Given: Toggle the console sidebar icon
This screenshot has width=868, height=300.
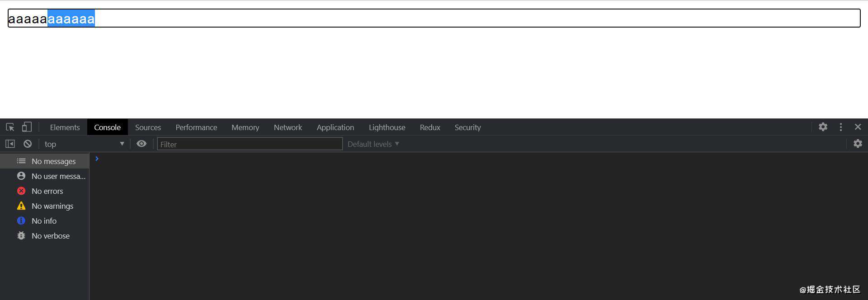Looking at the screenshot, I should [10, 144].
